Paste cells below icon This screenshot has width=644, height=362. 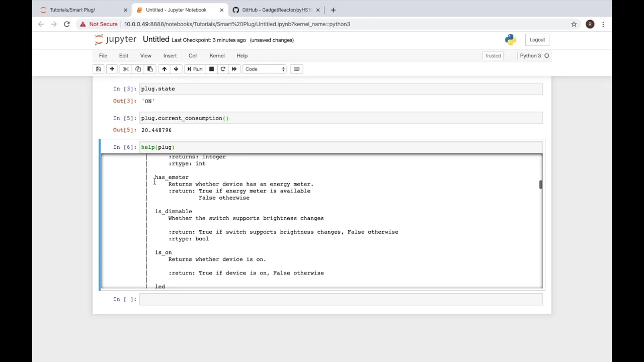150,69
